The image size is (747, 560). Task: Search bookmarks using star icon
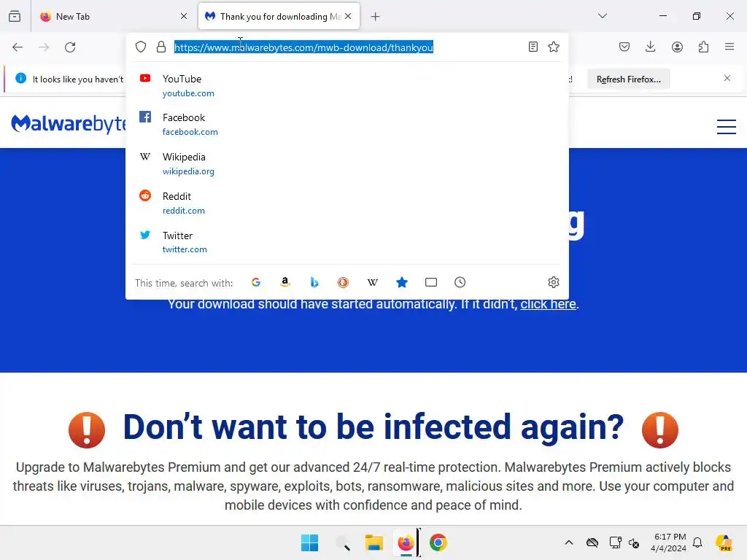pos(402,282)
